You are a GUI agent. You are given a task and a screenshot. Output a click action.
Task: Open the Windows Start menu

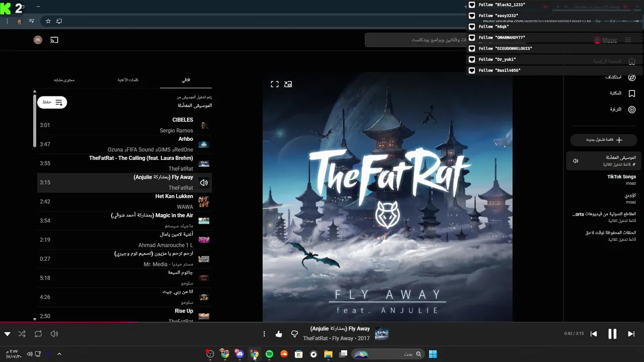pos(433,354)
